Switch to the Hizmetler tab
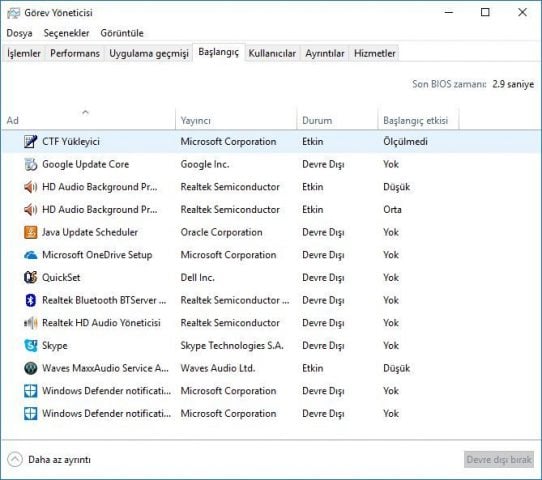 (x=374, y=53)
